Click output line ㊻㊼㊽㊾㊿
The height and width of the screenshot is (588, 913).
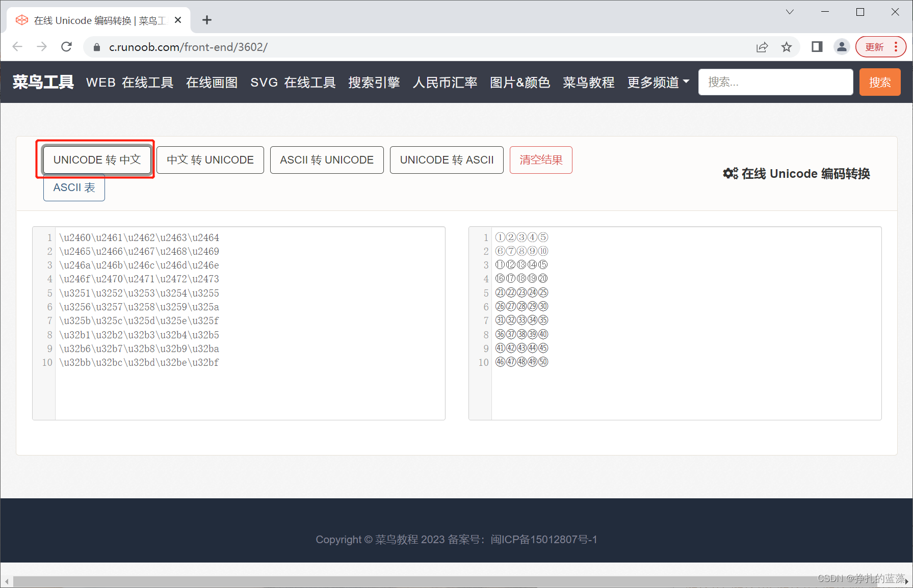521,362
